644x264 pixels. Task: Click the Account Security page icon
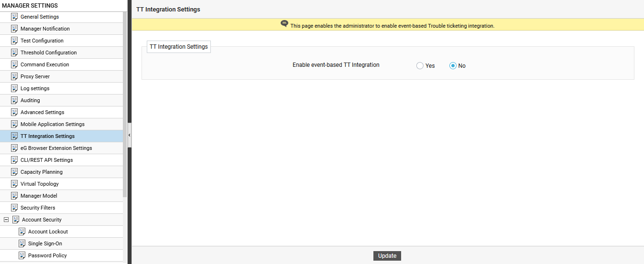click(x=16, y=220)
